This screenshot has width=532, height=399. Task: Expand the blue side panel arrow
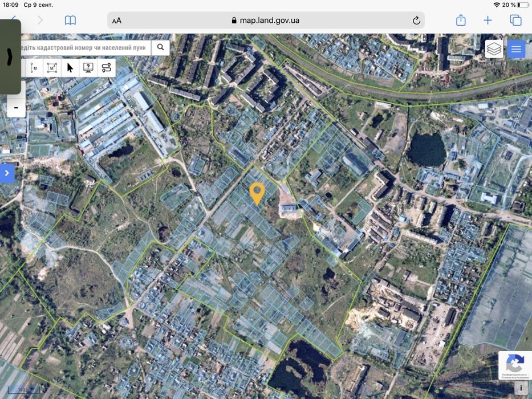(x=7, y=173)
